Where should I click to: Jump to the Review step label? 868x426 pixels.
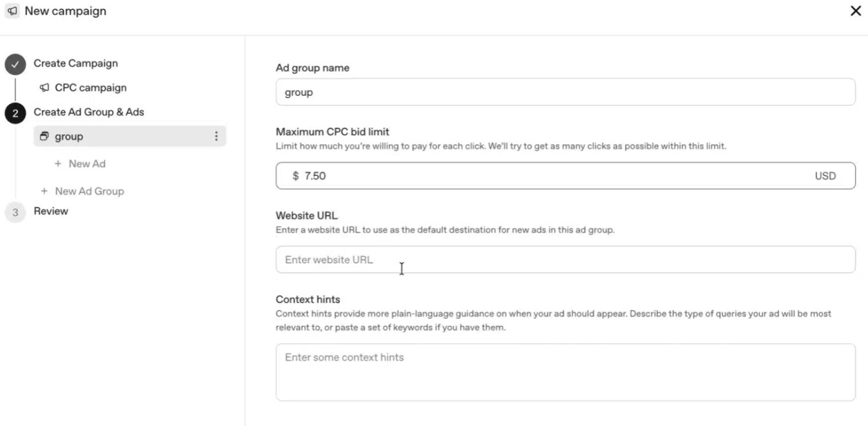(x=50, y=211)
